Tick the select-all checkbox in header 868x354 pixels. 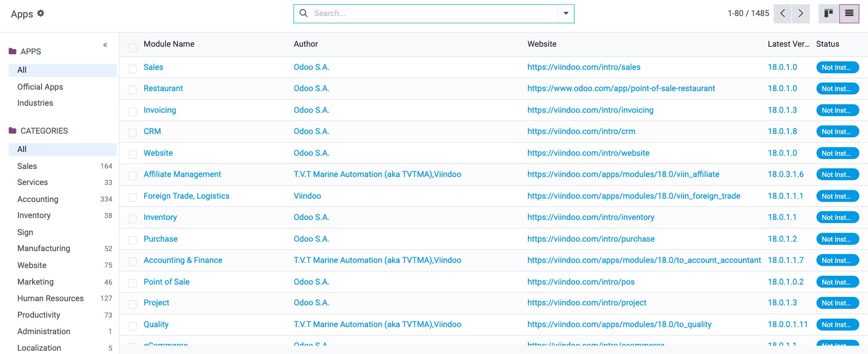coord(133,48)
